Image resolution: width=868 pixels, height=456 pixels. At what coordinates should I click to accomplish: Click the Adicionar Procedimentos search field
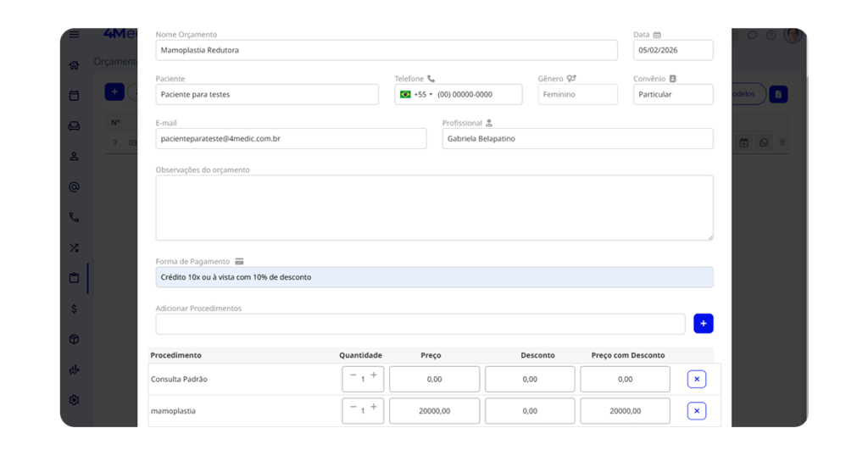tap(420, 324)
